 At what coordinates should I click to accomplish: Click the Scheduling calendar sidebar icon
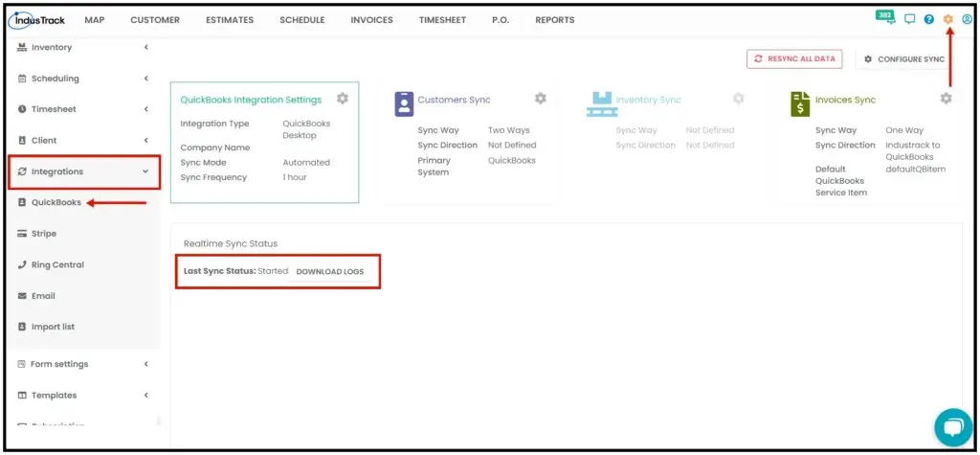(x=22, y=79)
